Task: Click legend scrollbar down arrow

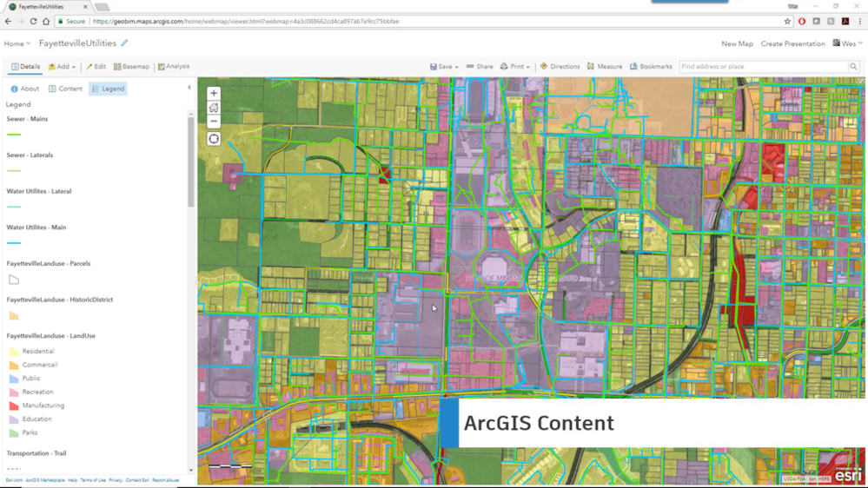Action: click(x=191, y=471)
